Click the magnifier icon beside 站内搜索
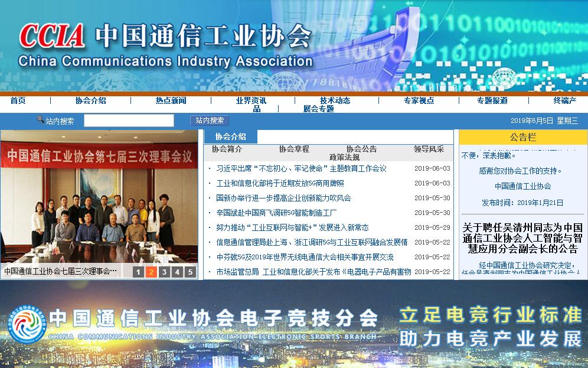 pyautogui.click(x=40, y=120)
